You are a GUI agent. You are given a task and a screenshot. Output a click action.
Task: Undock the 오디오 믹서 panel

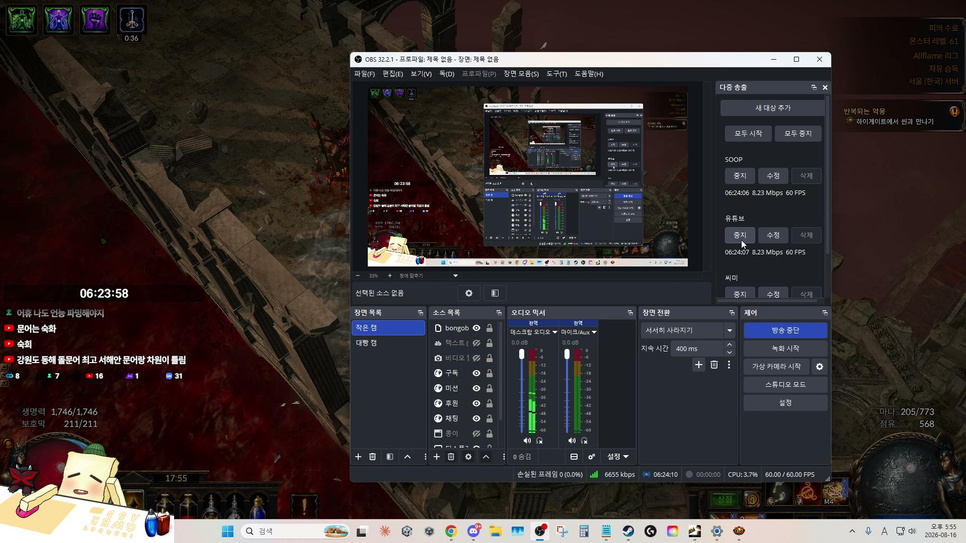click(630, 313)
